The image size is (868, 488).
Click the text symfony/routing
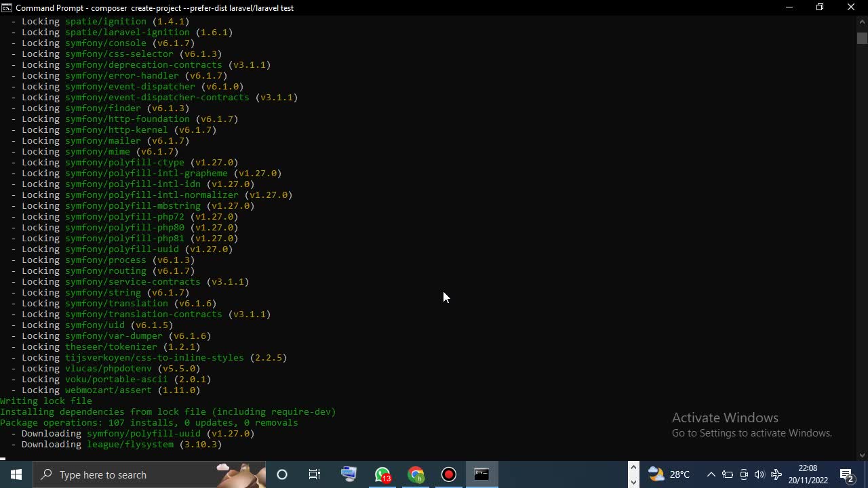[x=106, y=270]
